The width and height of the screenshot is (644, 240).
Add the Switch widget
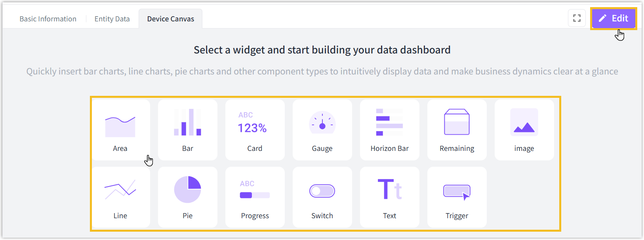pyautogui.click(x=322, y=197)
